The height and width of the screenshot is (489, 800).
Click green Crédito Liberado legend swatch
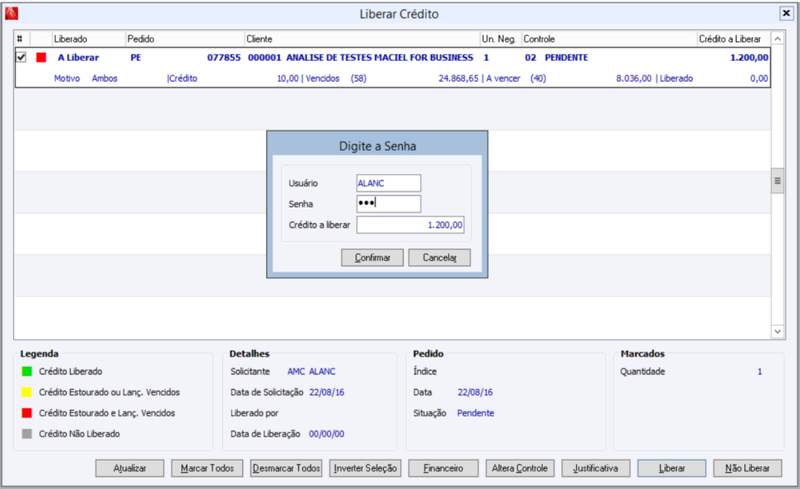[27, 372]
